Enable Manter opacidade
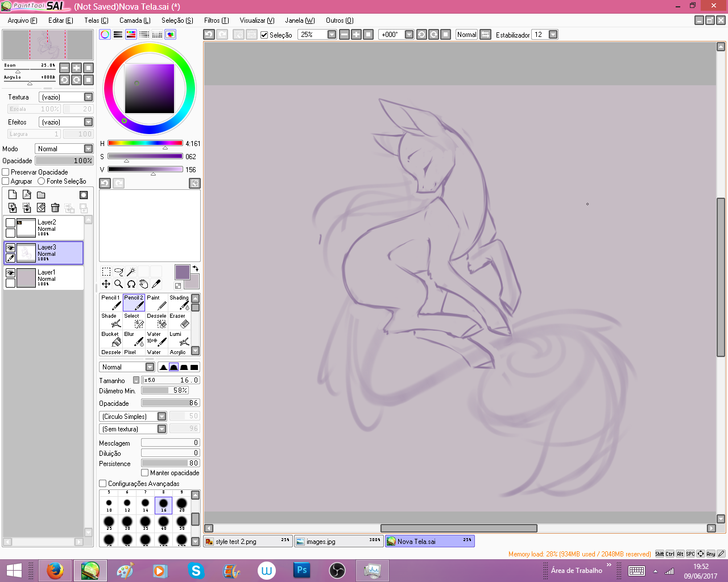 [145, 473]
